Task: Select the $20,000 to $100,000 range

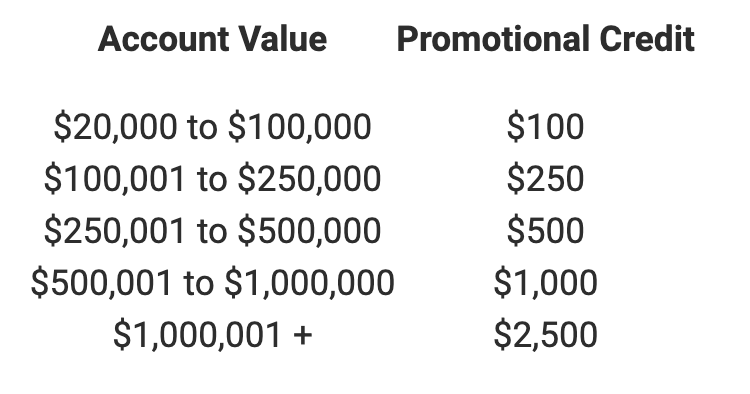Action: click(x=212, y=127)
